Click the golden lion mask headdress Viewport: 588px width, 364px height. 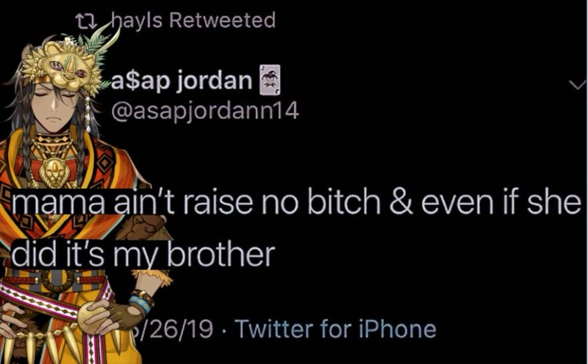click(61, 64)
